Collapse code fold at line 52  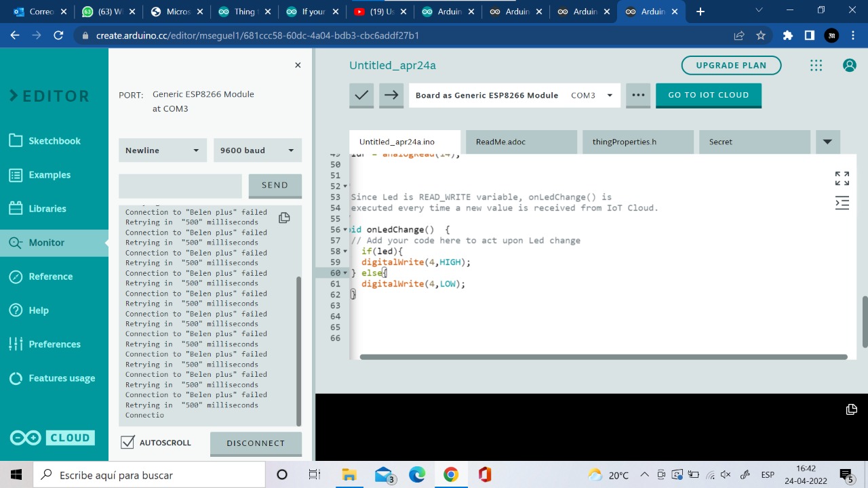345,186
